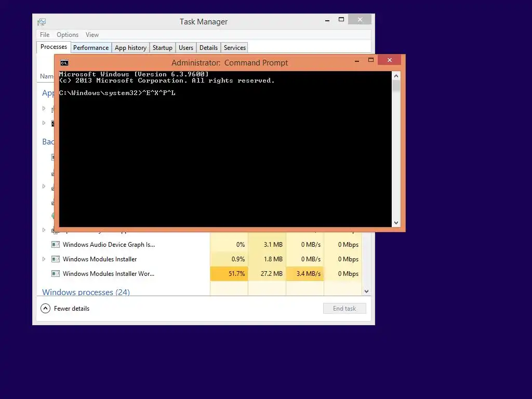
Task: Click the Windows processes (24) group header
Action: [86, 292]
